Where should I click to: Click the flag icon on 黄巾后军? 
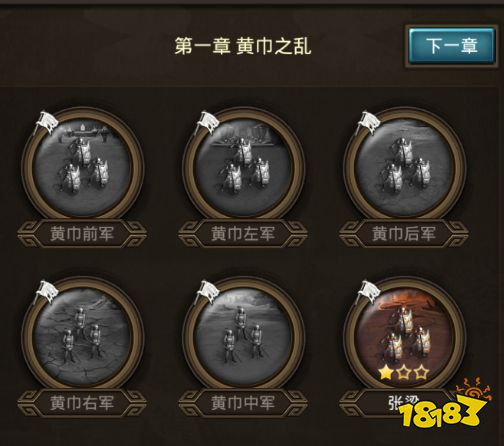[x=368, y=122]
